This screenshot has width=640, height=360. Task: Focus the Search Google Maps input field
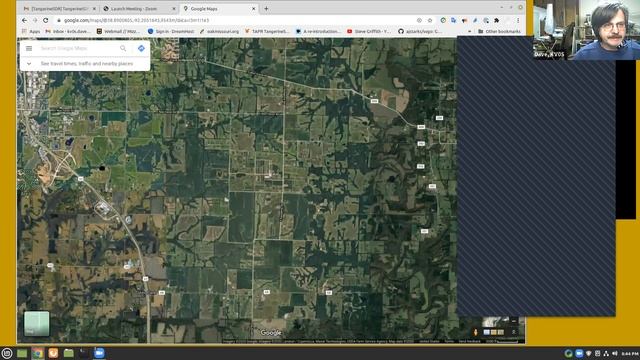pos(78,49)
